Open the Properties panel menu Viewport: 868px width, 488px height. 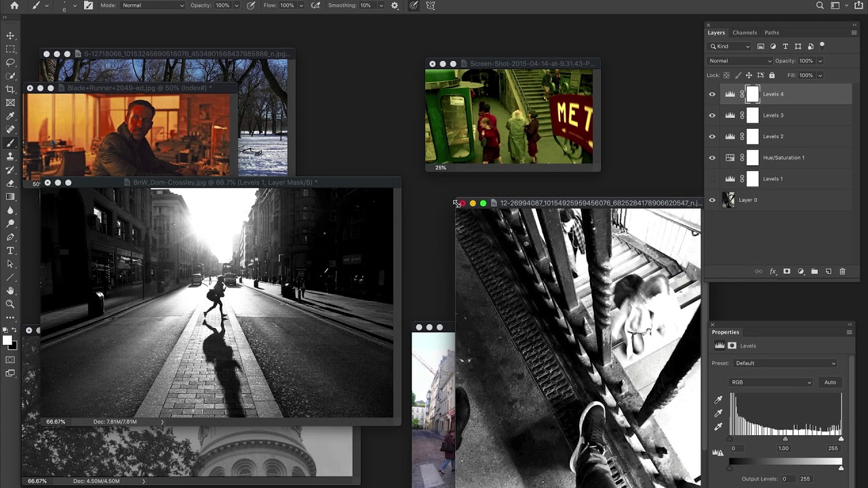pyautogui.click(x=849, y=332)
